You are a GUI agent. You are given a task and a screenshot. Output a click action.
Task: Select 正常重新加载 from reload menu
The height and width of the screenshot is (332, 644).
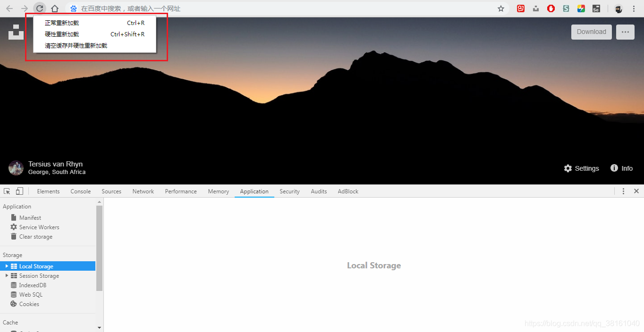tap(94, 23)
